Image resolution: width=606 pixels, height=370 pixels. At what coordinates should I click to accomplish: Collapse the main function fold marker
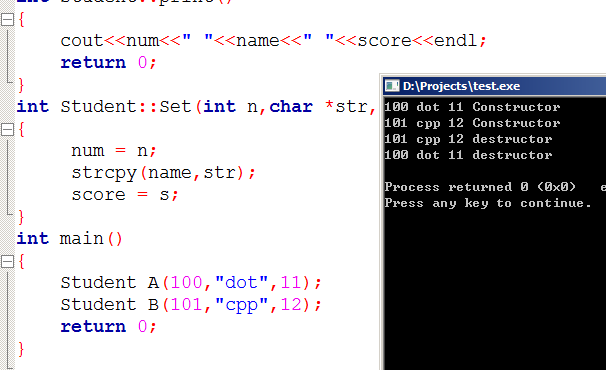(7, 262)
